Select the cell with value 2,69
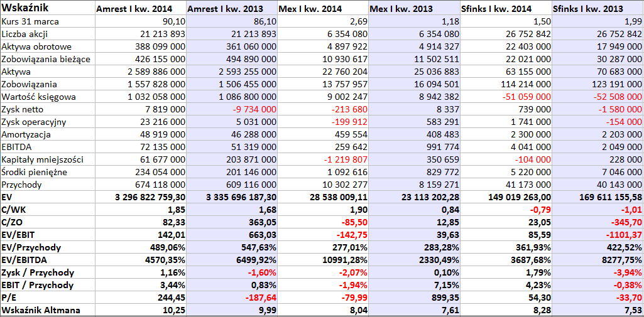The height and width of the screenshot is (317, 644). point(323,22)
